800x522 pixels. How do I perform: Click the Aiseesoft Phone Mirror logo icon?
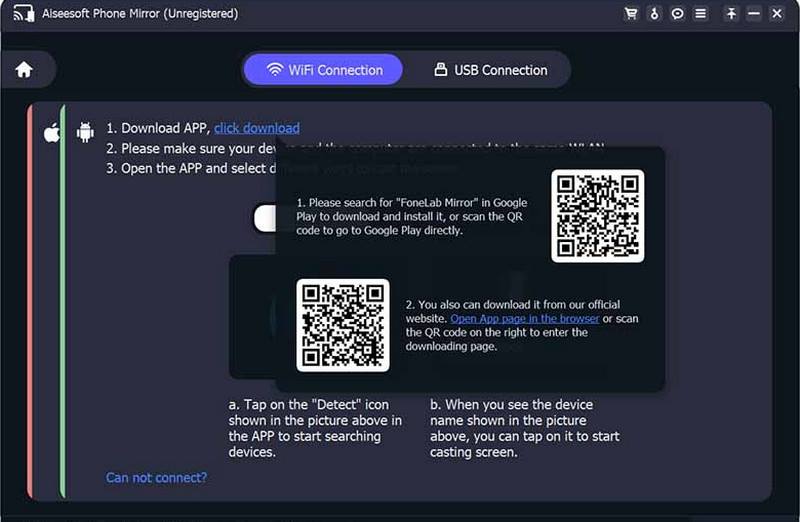[x=24, y=13]
